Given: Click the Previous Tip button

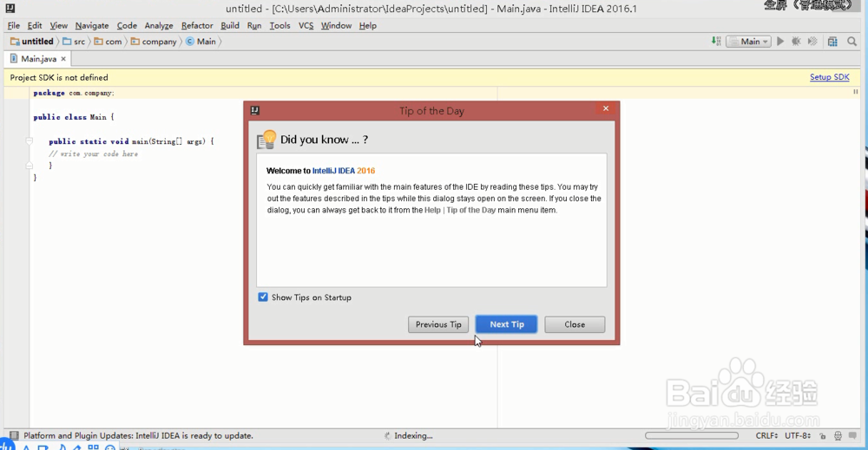Looking at the screenshot, I should pos(438,324).
